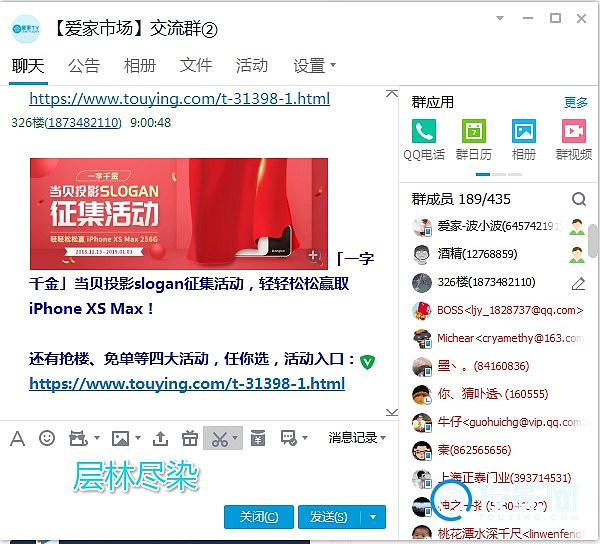Expand the chat bubble icon dropdown arrow
This screenshot has height=544, width=600.
305,438
